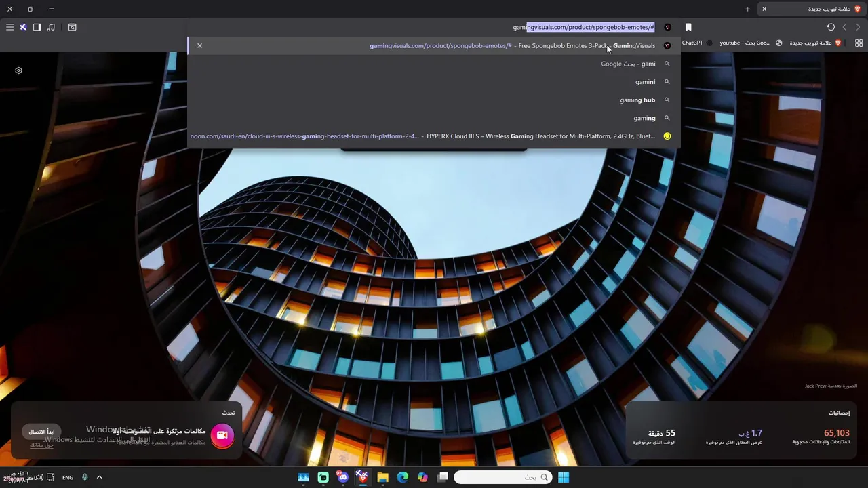Open the Brave hamburger menu
Screen dimensions: 868x488
point(9,27)
